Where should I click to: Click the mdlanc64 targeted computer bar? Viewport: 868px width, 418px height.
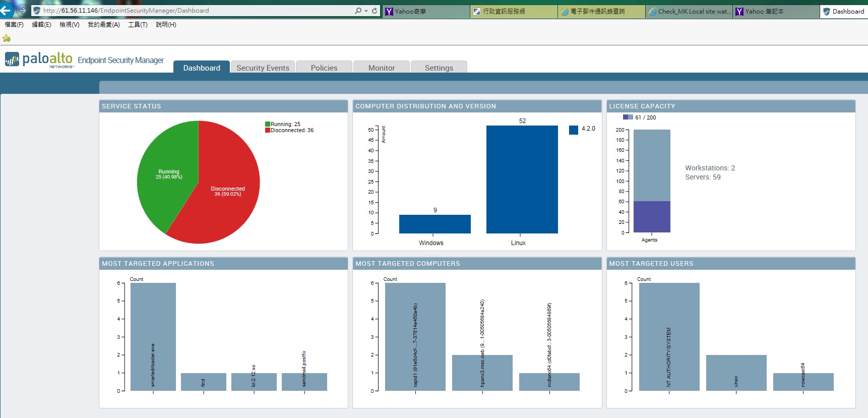pyautogui.click(x=549, y=382)
